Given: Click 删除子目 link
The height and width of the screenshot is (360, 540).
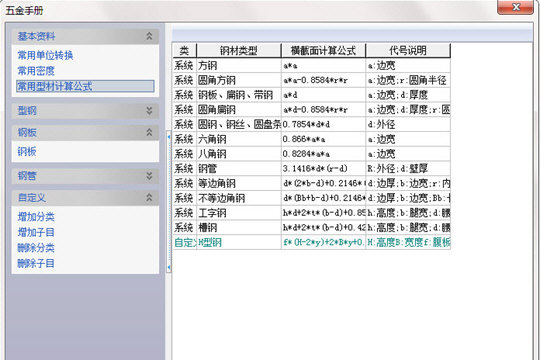Looking at the screenshot, I should click(x=36, y=264).
